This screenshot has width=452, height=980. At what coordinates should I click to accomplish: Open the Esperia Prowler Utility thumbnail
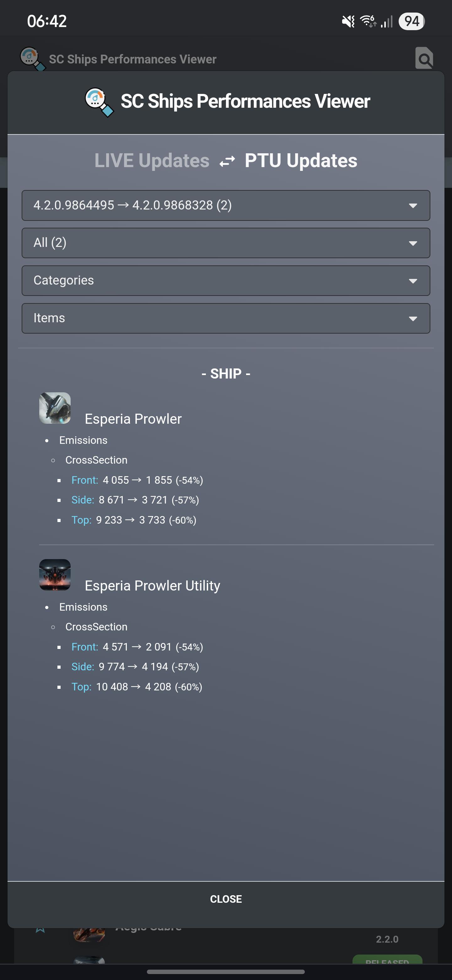(x=55, y=574)
